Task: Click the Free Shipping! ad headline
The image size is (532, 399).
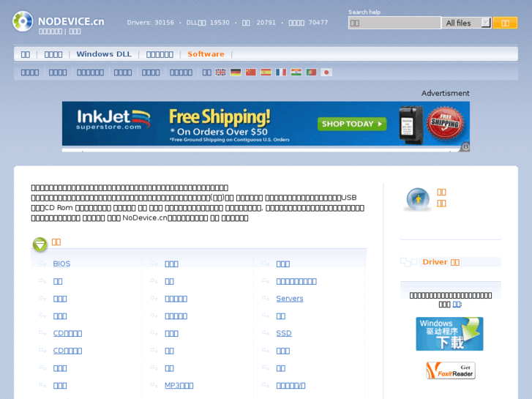Action: click(x=220, y=117)
